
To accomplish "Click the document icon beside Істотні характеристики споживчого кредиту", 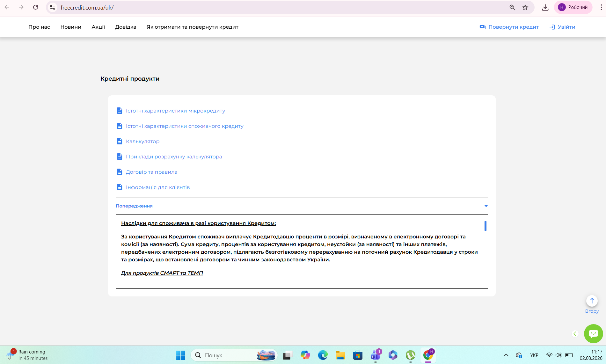I will click(x=120, y=126).
